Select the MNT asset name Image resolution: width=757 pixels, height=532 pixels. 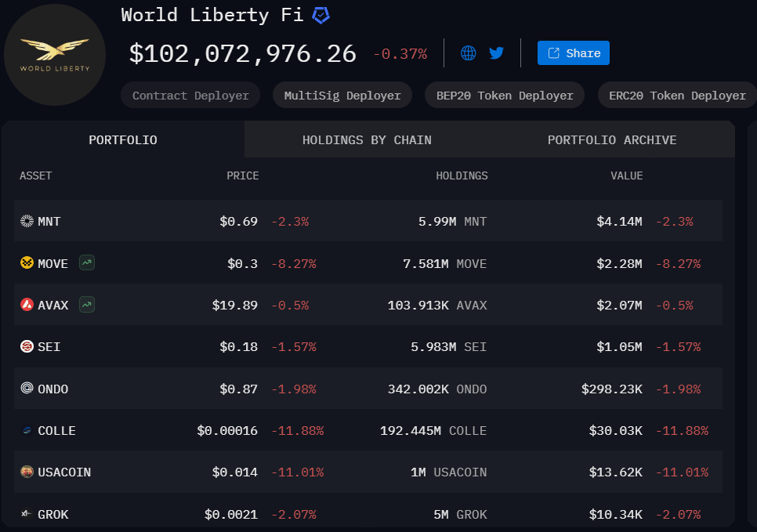coord(49,222)
